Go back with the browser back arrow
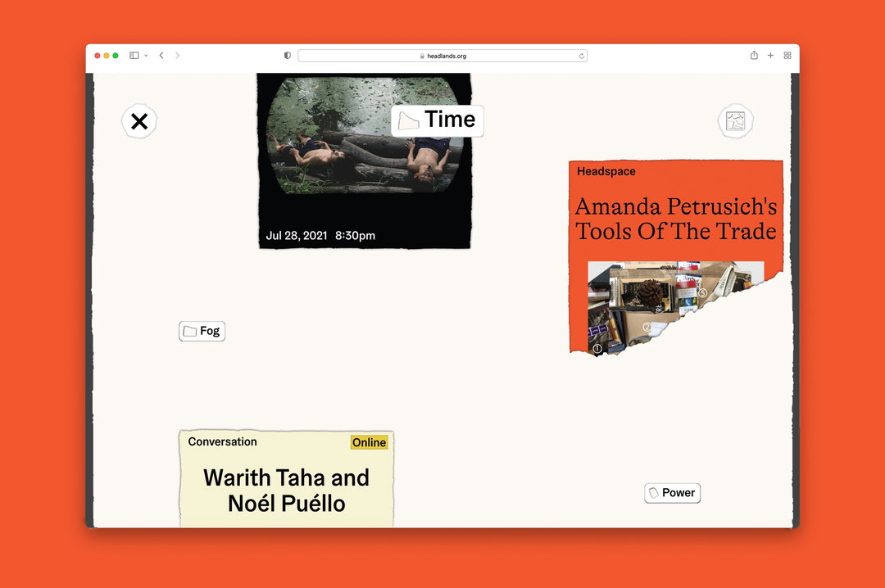Image resolution: width=885 pixels, height=588 pixels. tap(161, 56)
